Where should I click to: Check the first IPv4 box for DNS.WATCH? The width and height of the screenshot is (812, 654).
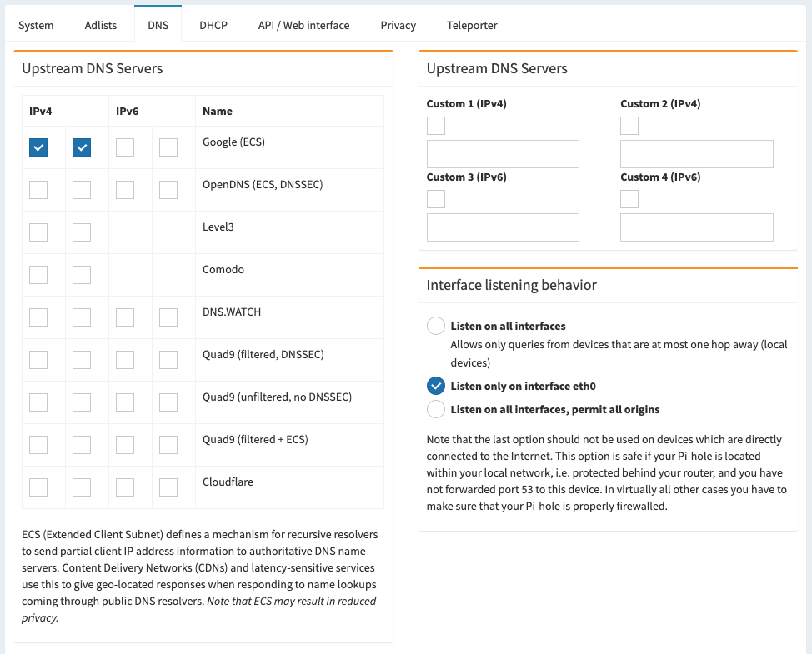pos(38,317)
